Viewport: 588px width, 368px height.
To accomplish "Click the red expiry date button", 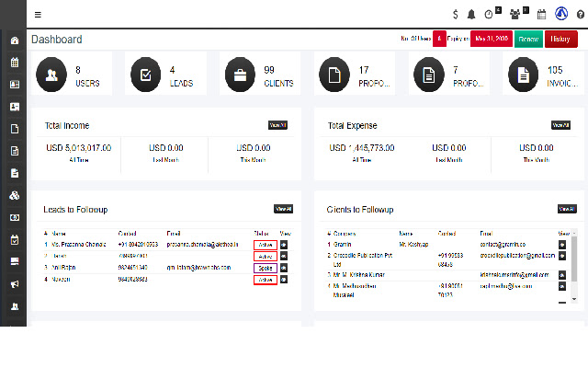I will tap(492, 39).
